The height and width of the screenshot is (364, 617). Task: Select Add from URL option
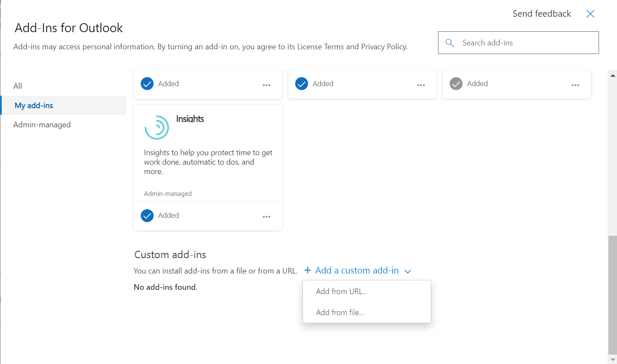341,291
